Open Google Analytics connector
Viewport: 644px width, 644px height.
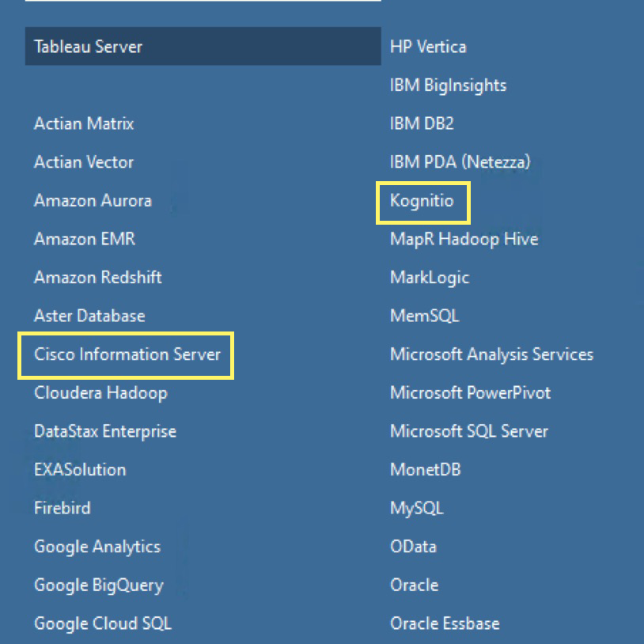click(x=97, y=547)
